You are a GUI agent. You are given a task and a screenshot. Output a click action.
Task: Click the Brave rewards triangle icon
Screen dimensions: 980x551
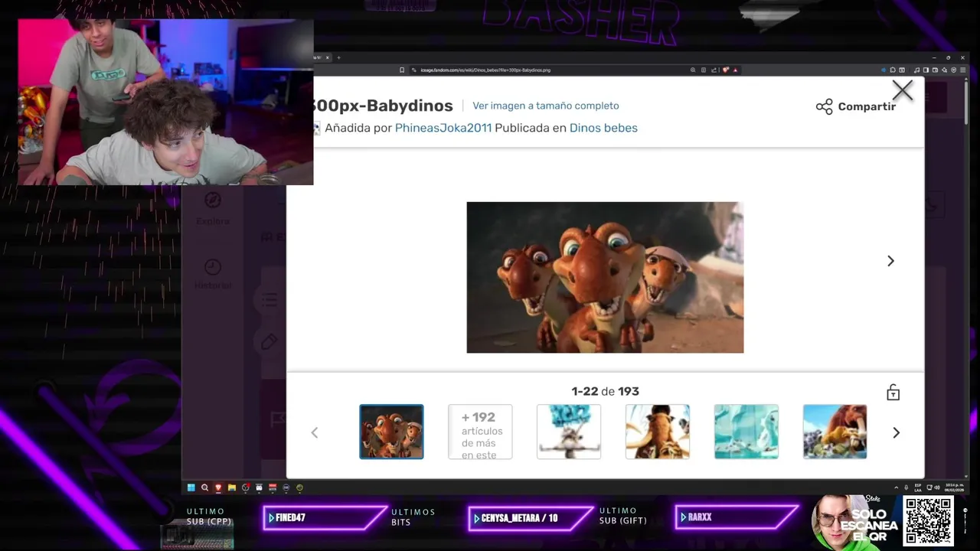736,70
